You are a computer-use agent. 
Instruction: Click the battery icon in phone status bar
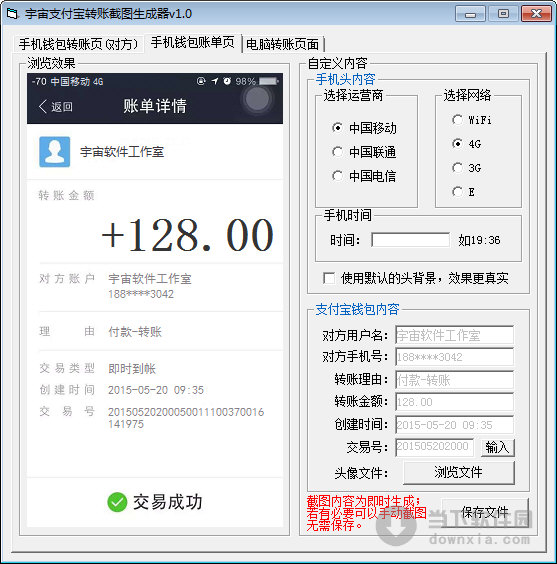[x=269, y=81]
